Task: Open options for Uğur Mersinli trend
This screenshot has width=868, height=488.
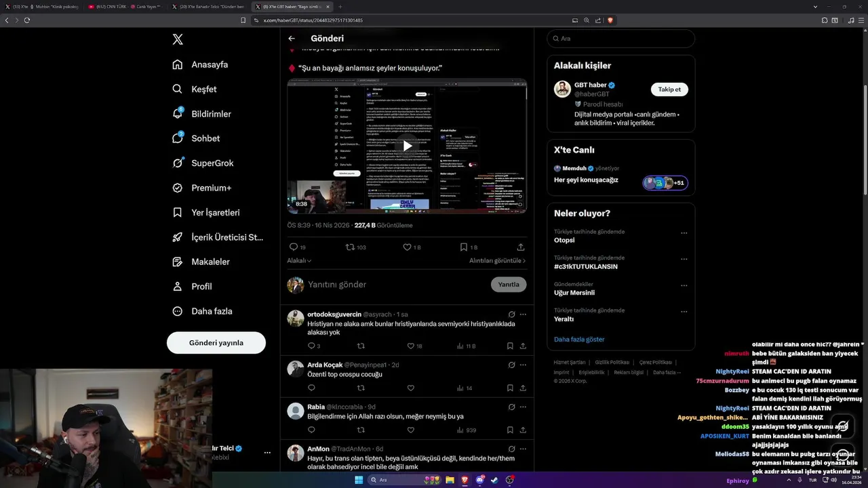Action: pyautogui.click(x=684, y=285)
